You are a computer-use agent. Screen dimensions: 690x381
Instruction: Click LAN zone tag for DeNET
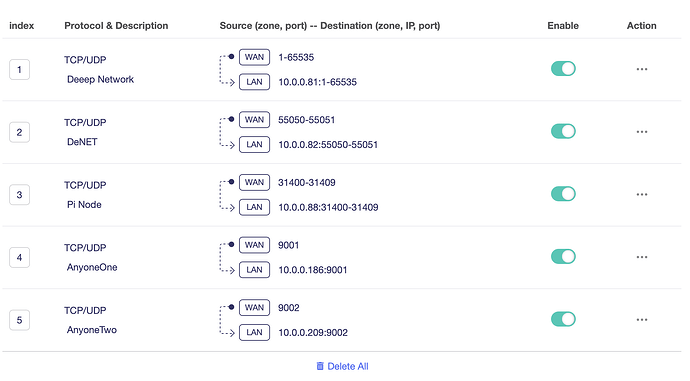coord(254,144)
